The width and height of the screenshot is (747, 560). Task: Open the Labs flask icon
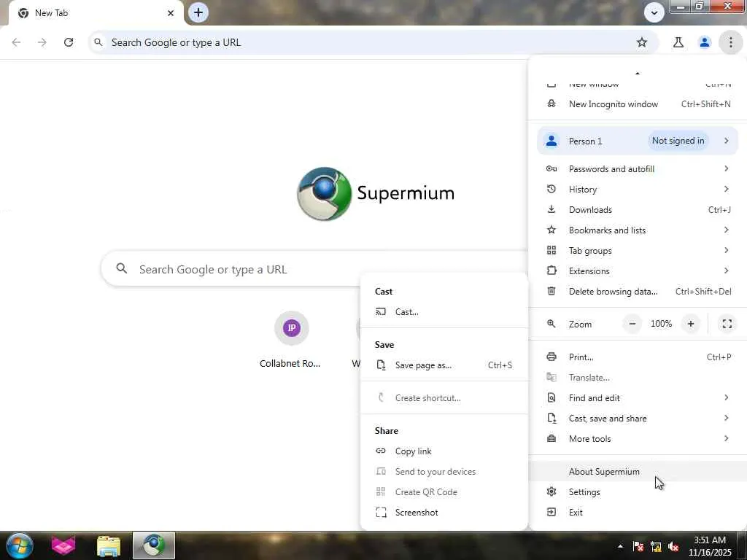[x=678, y=42]
